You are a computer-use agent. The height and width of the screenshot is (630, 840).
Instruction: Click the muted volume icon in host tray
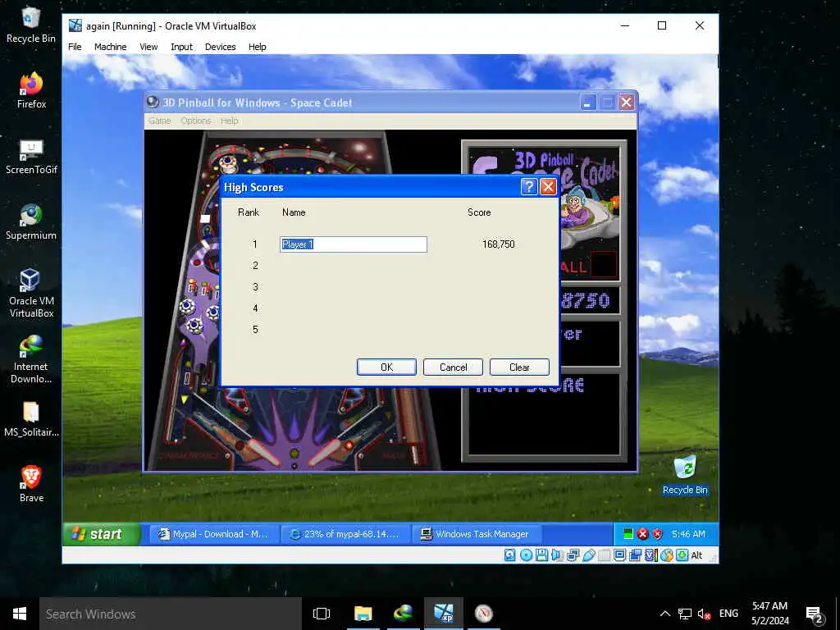703,614
